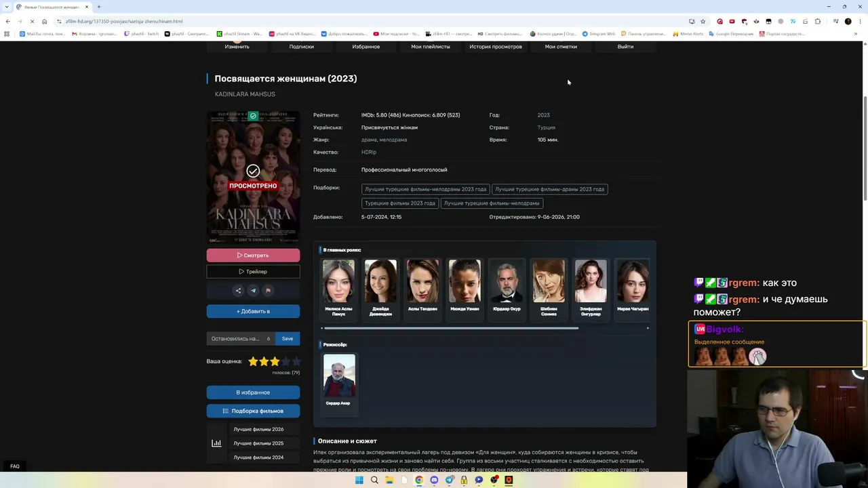Expand the Добавить в list button

click(253, 311)
